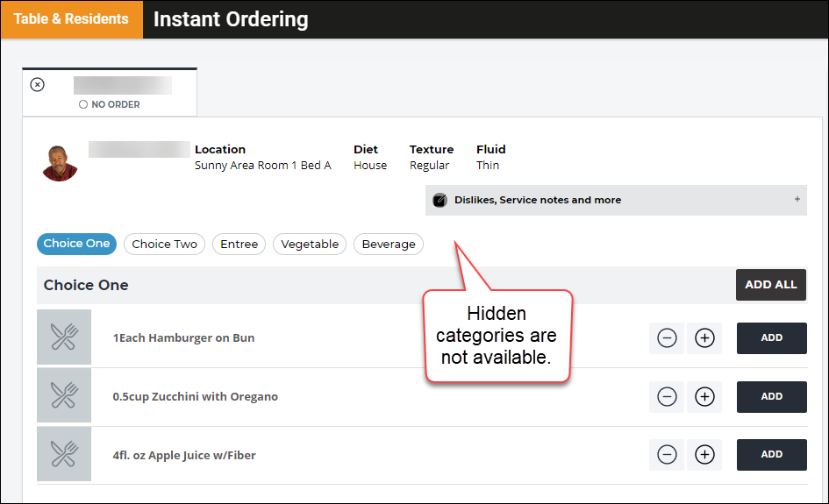The width and height of the screenshot is (829, 504).
Task: Switch to the Beverage category
Action: click(x=389, y=244)
